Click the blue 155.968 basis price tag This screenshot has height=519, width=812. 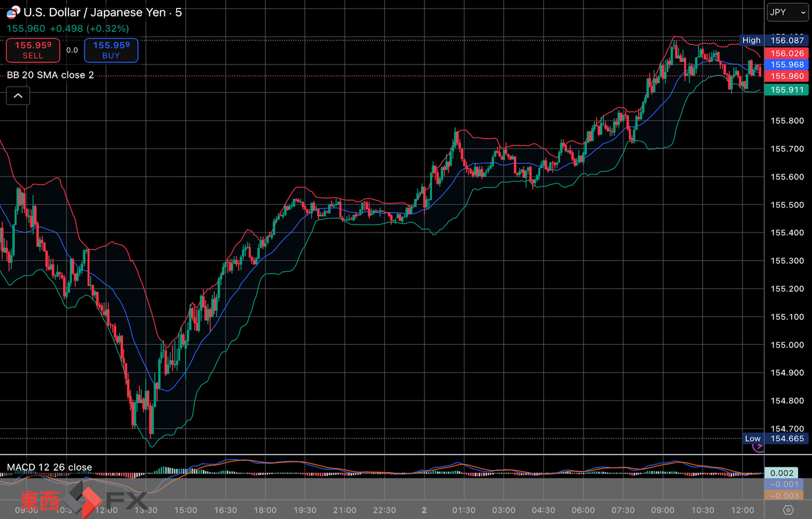(787, 65)
